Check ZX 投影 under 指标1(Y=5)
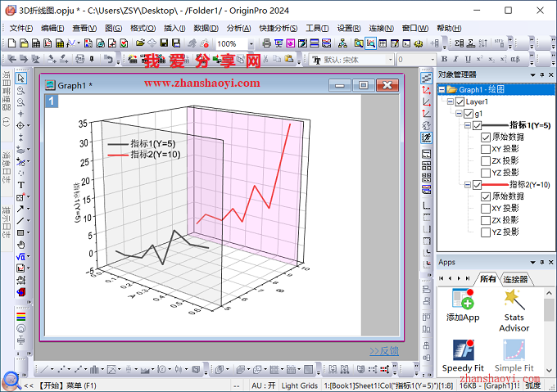The width and height of the screenshot is (557, 392). tap(486, 161)
